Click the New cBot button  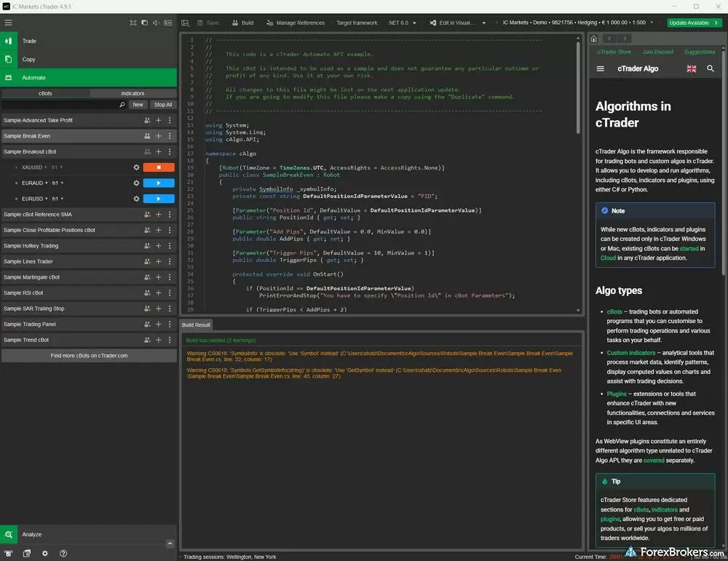138,105
